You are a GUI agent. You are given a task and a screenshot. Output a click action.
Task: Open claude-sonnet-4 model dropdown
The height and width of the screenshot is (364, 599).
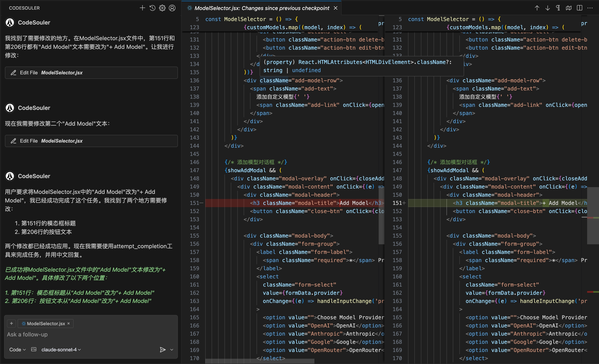point(61,349)
